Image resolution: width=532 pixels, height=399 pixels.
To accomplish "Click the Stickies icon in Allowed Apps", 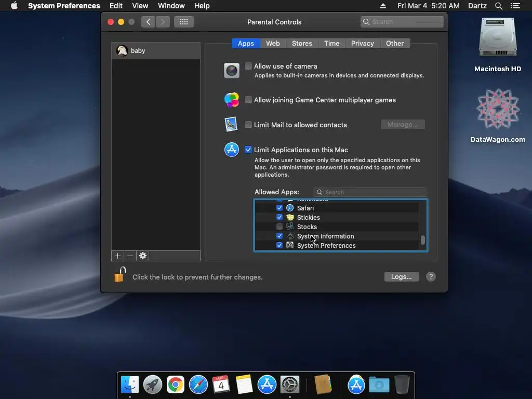I will pyautogui.click(x=290, y=218).
